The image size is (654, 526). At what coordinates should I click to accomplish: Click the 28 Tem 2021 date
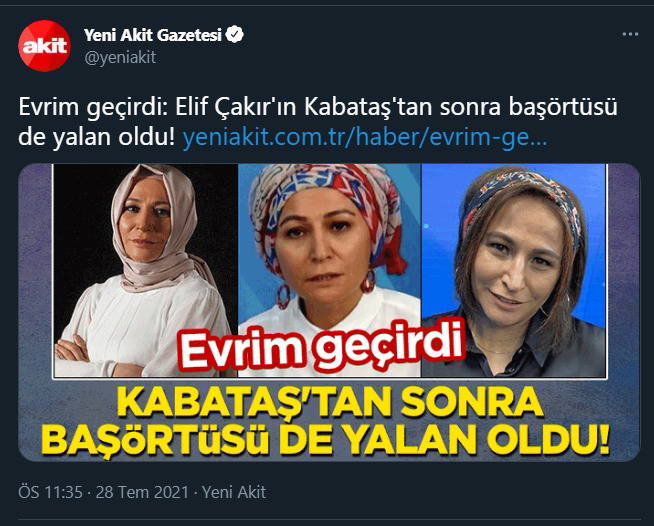(142, 492)
